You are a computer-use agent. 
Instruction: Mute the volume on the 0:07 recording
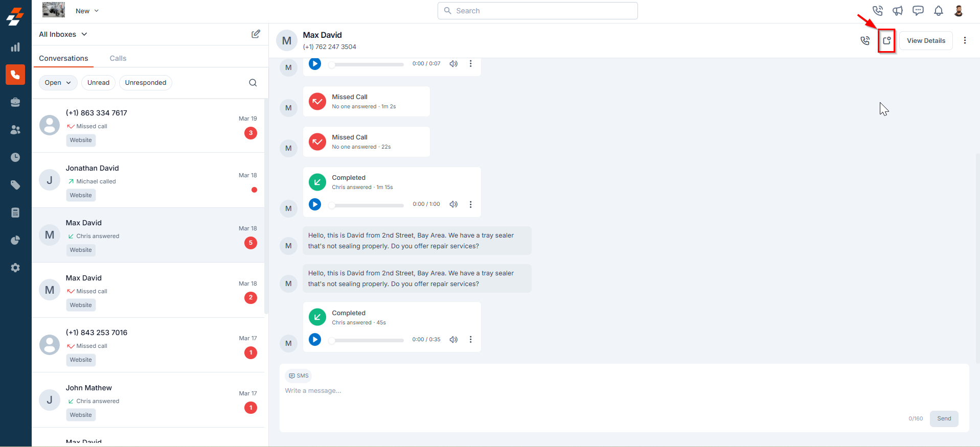tap(453, 64)
